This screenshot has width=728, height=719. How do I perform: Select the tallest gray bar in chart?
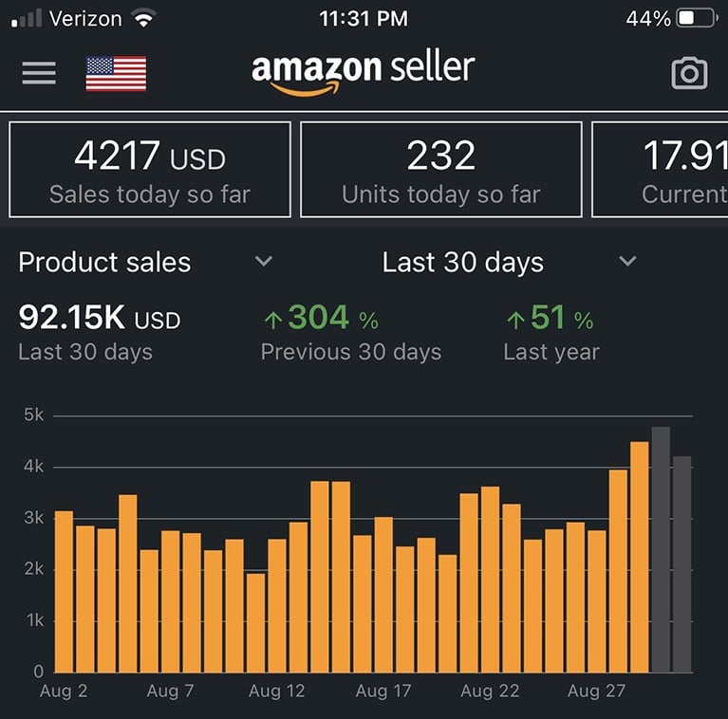[x=661, y=550]
